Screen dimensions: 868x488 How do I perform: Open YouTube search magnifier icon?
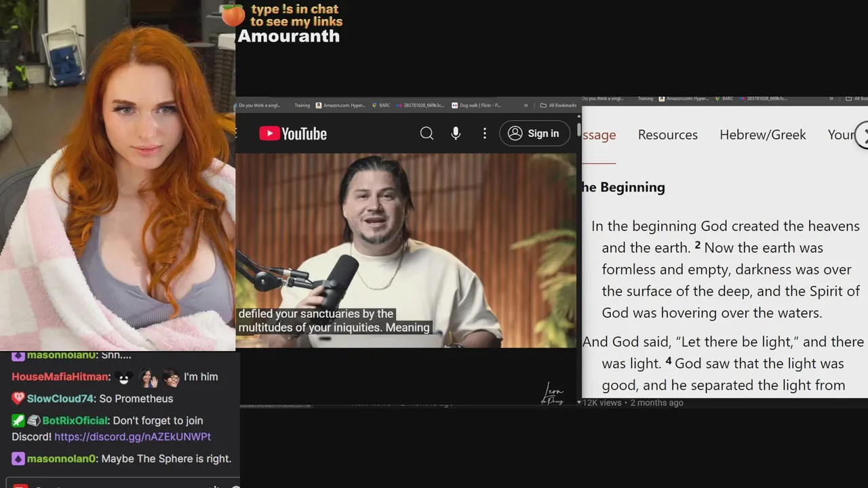click(427, 134)
